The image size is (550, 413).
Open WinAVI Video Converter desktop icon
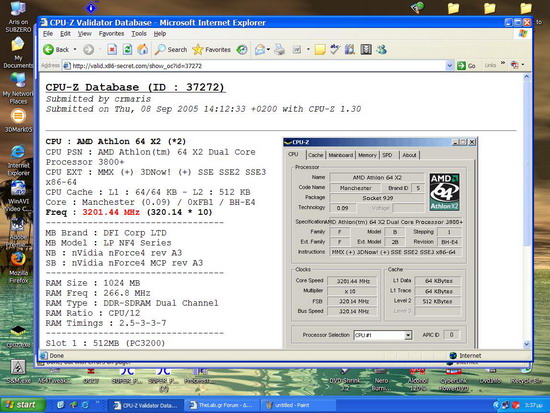(18, 196)
